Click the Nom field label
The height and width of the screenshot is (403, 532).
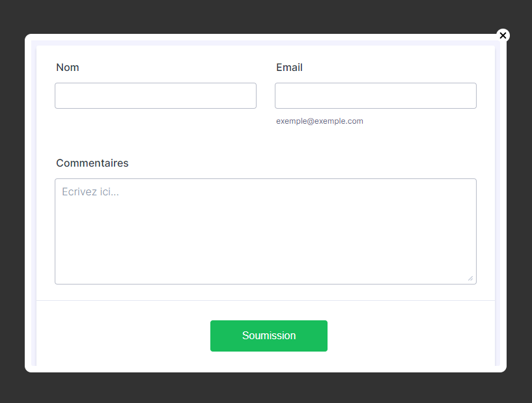(68, 68)
